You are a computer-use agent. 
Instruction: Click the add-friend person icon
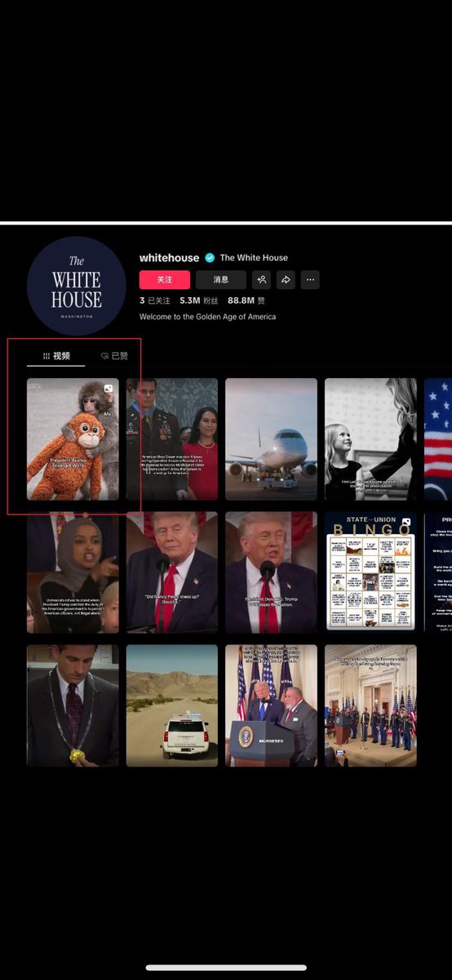pyautogui.click(x=261, y=279)
